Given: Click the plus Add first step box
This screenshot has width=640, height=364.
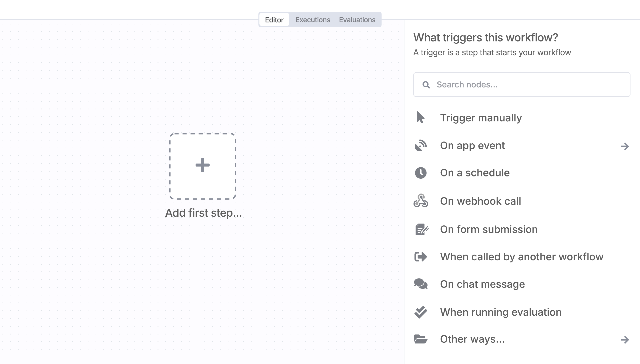Looking at the screenshot, I should pyautogui.click(x=202, y=166).
